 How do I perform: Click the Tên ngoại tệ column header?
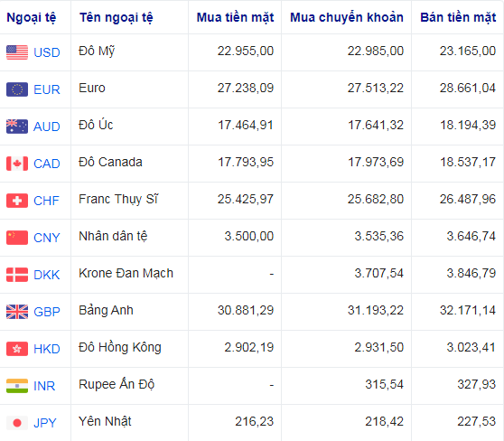(x=117, y=17)
